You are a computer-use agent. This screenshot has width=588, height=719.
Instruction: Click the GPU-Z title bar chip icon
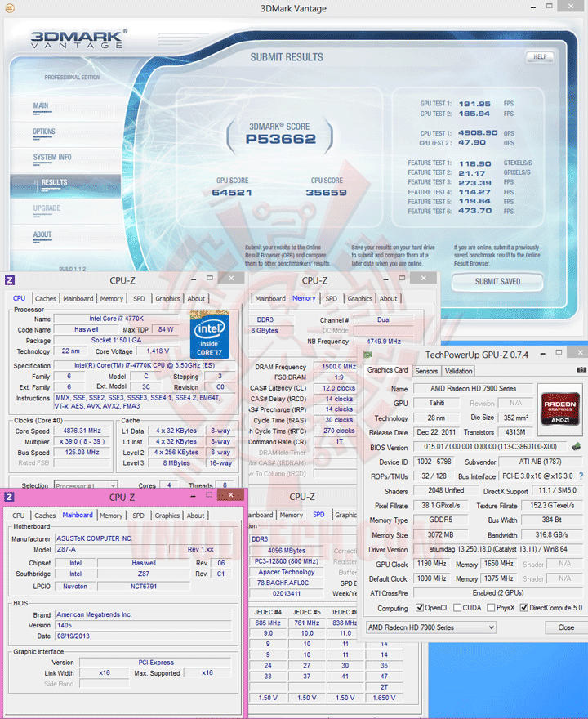pos(367,355)
